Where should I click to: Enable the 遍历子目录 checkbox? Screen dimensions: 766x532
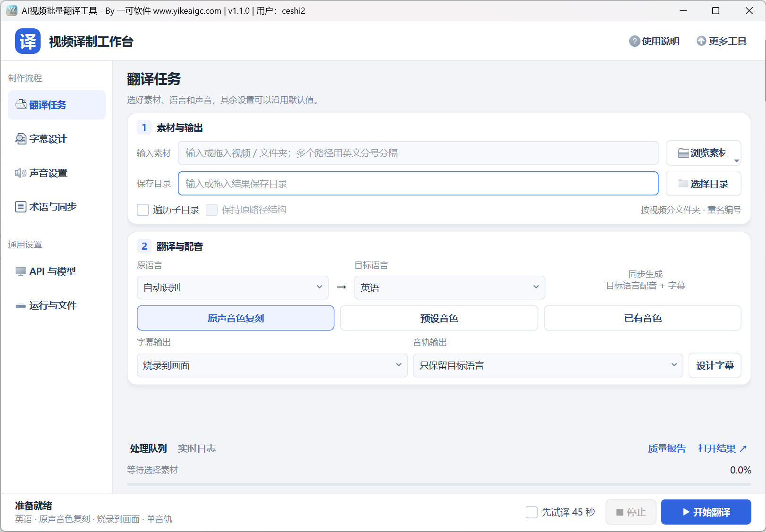pos(143,210)
